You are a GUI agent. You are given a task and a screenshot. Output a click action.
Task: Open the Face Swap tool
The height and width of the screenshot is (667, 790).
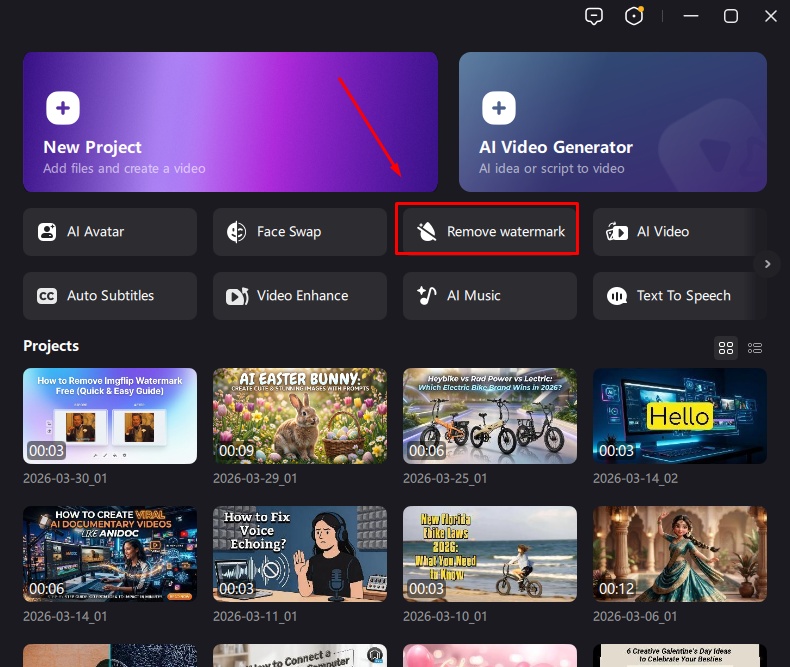click(x=300, y=232)
